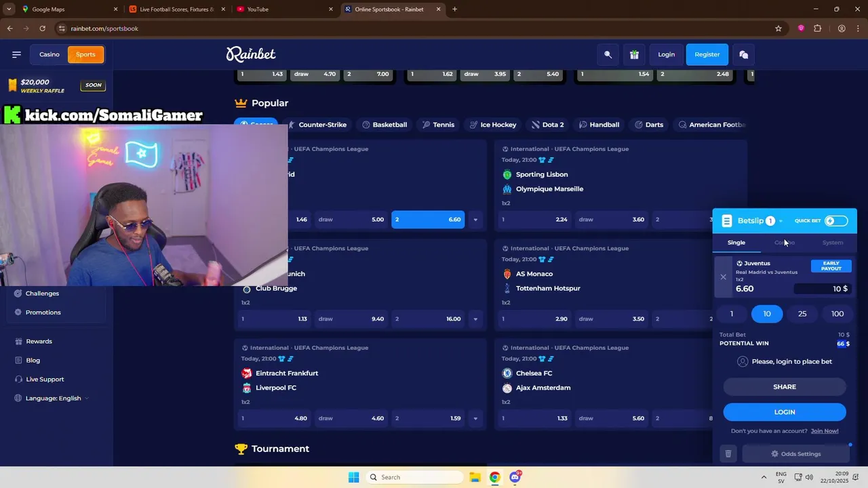
Task: Open the gift rewards icon
Action: 634,55
